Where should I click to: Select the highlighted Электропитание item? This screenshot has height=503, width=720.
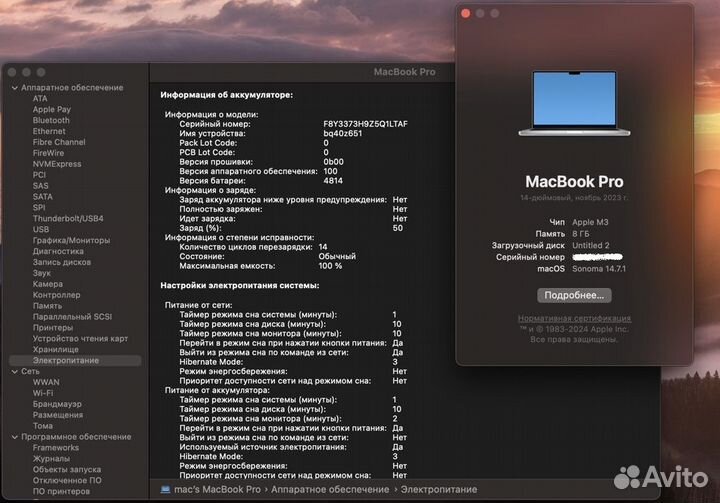pyautogui.click(x=75, y=361)
